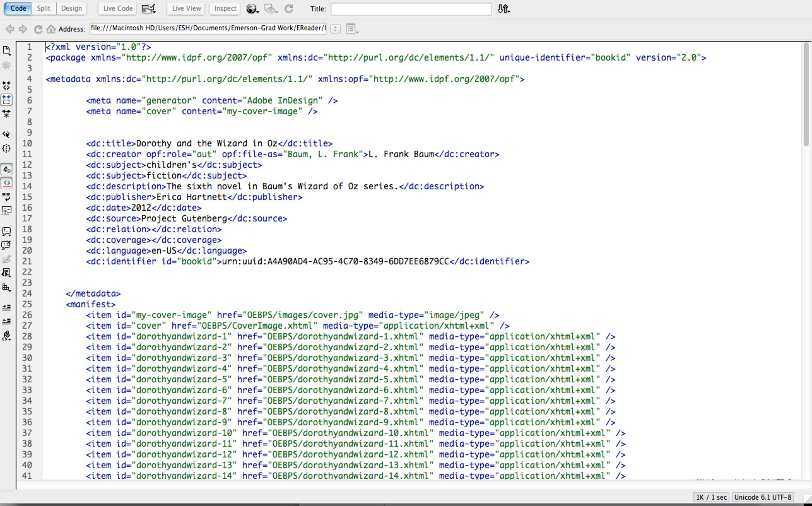Click the Format Source Code icon
Image resolution: width=812 pixels, height=506 pixels.
(6, 336)
